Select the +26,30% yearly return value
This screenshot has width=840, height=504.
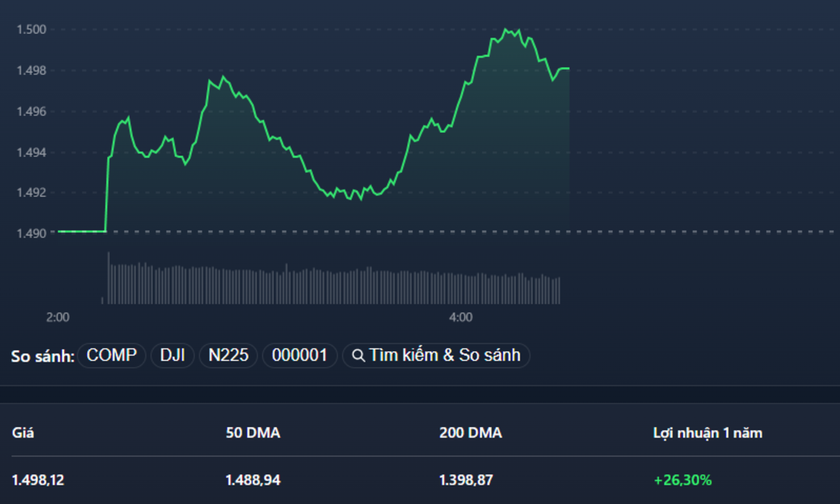point(682,480)
